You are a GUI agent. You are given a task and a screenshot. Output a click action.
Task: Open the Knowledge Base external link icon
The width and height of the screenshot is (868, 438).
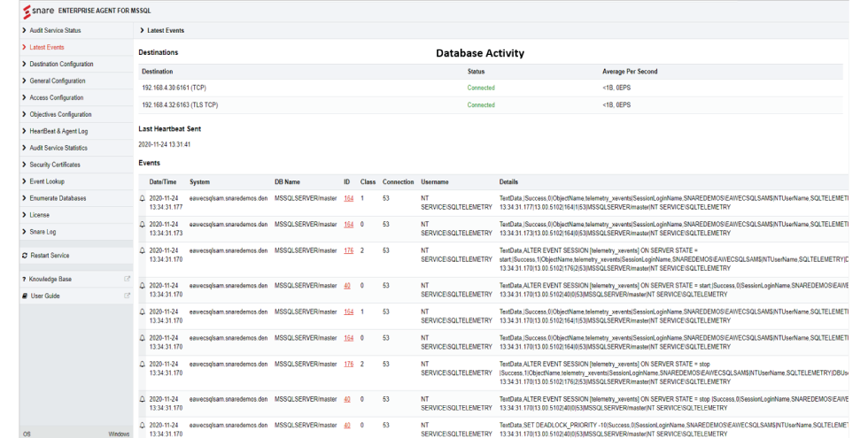127,279
